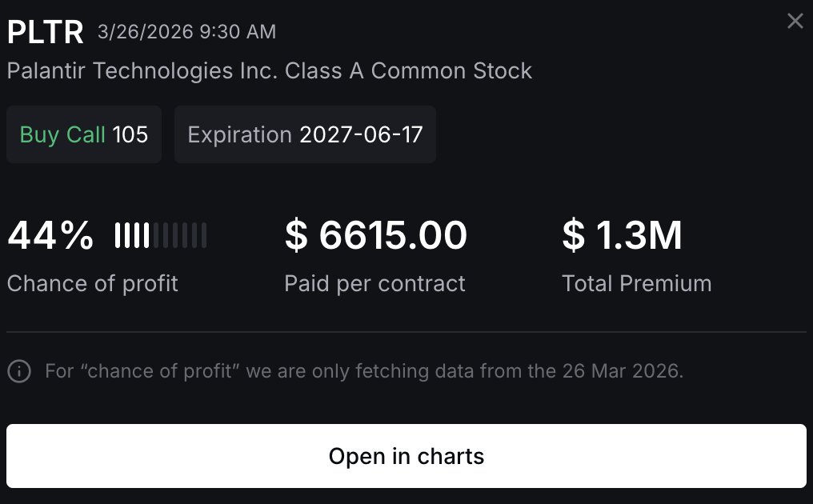This screenshot has width=813, height=504.
Task: Select the Buy Call 105 chip
Action: (84, 134)
